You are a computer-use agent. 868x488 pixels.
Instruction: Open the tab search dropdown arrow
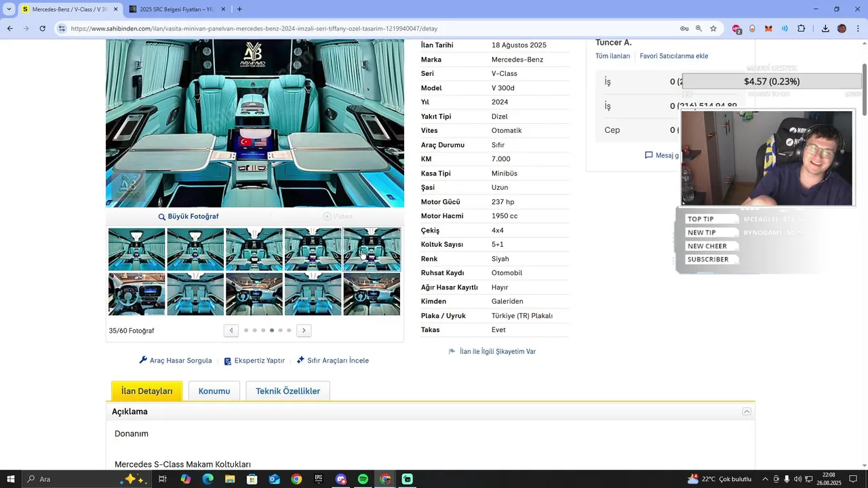(x=9, y=9)
